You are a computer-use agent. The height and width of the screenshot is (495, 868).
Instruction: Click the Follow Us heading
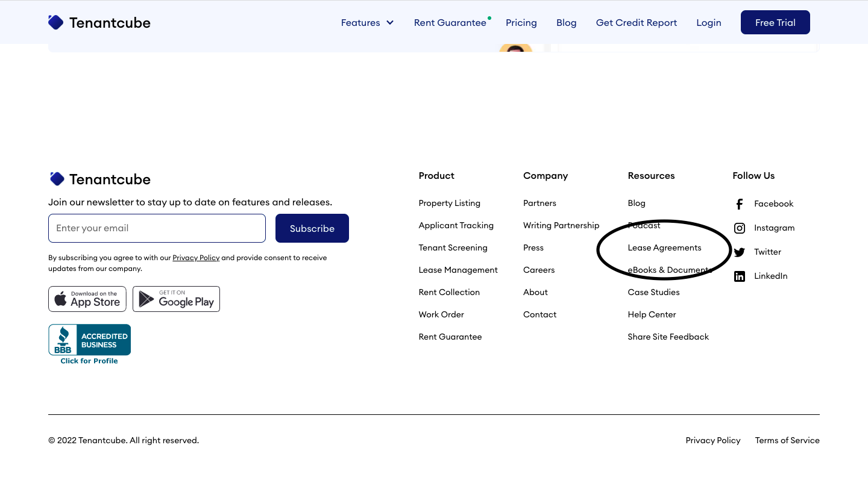(x=753, y=176)
